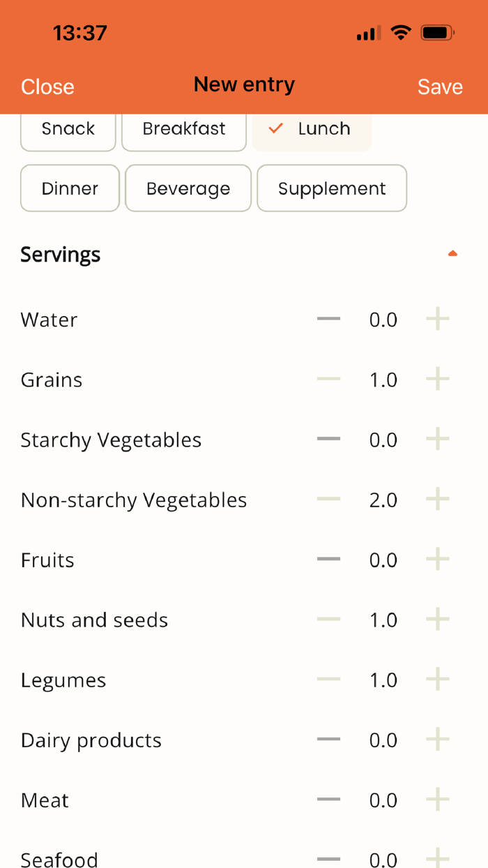Image resolution: width=488 pixels, height=868 pixels.
Task: Decrease Nuts and seeds with the minus icon
Action: pos(328,619)
